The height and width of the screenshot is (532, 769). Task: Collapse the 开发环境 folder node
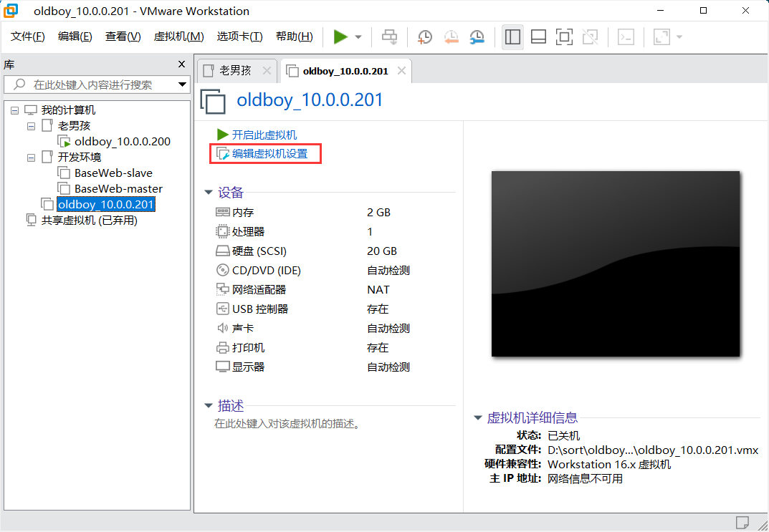[x=31, y=158]
